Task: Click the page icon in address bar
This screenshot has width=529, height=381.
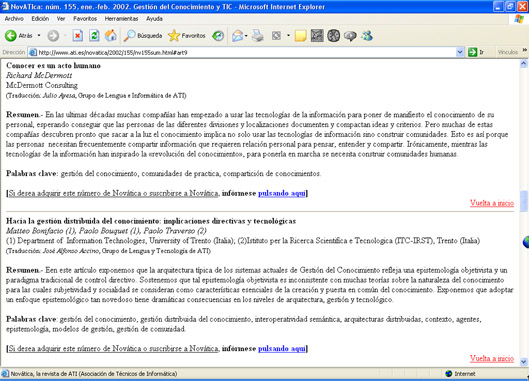Action: [x=33, y=52]
